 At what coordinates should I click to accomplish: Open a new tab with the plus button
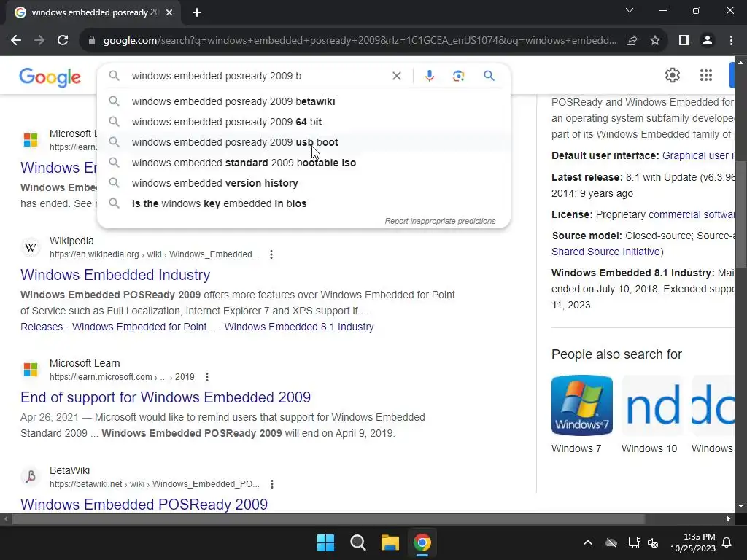pyautogui.click(x=197, y=12)
